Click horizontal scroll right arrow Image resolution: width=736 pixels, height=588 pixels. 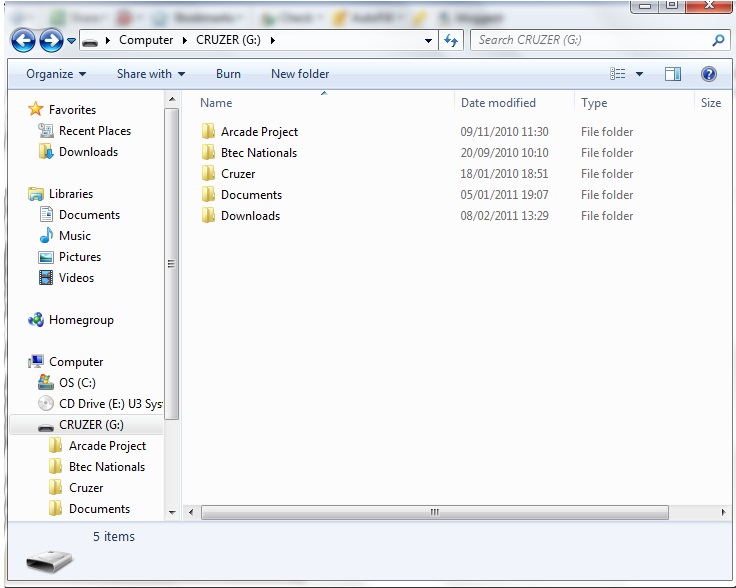point(723,512)
